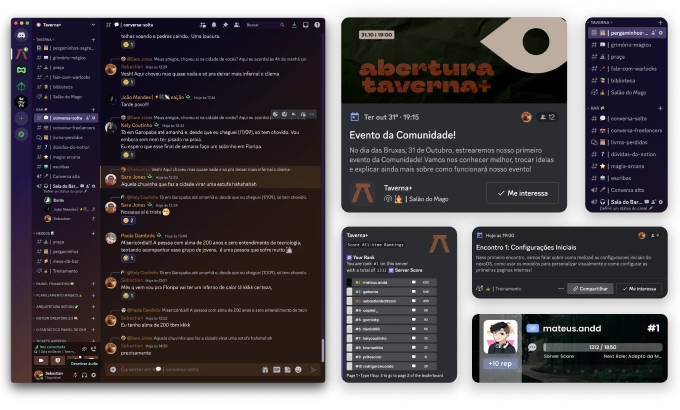Click create channel plus beside NERDOS category
Image resolution: width=680 pixels, height=410 pixels.
click(x=93, y=233)
